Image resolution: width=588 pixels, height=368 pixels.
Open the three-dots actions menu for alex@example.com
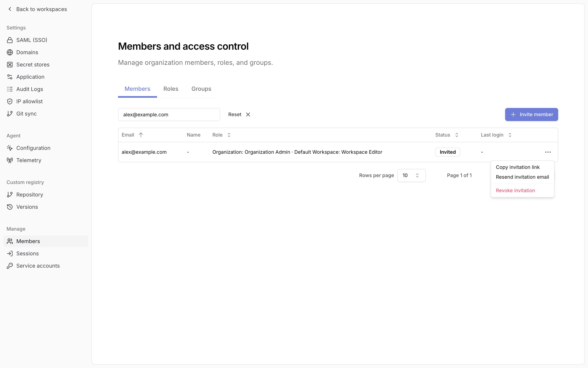[548, 152]
